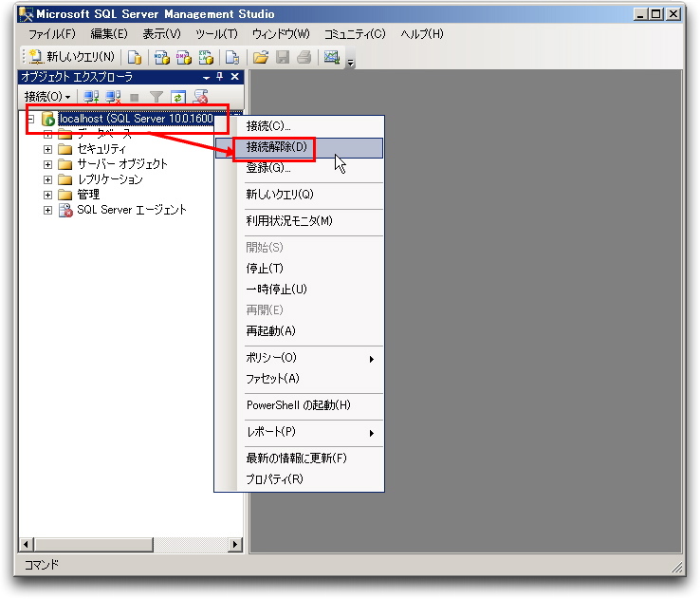Click the Filter funnel icon
Image resolution: width=700 pixels, height=599 pixels.
point(157,97)
